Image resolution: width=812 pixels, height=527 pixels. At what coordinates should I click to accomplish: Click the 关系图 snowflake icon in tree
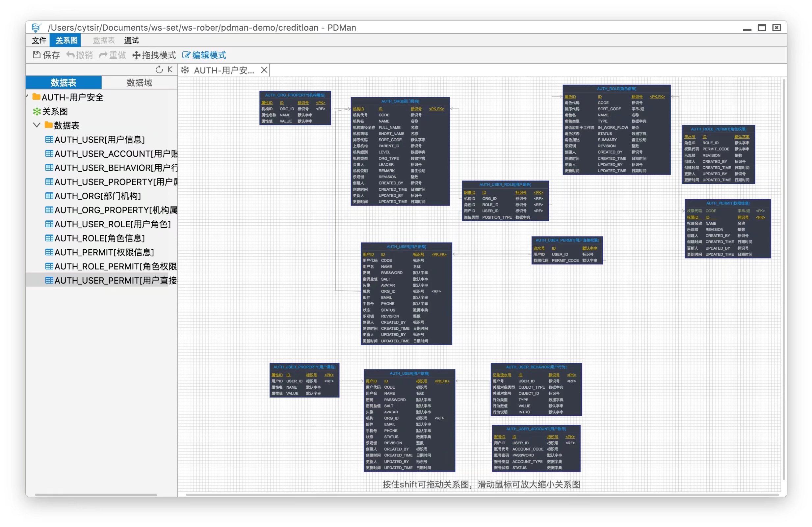pos(37,111)
